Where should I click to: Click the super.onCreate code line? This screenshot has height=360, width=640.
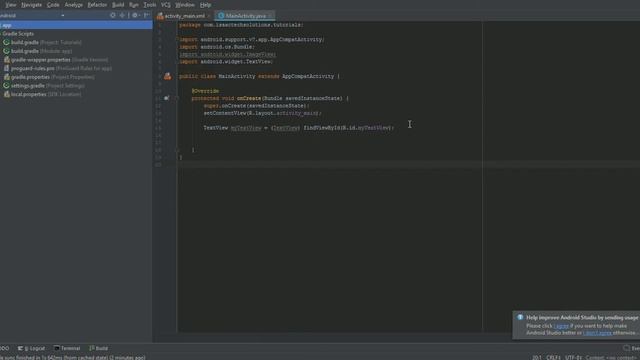256,106
